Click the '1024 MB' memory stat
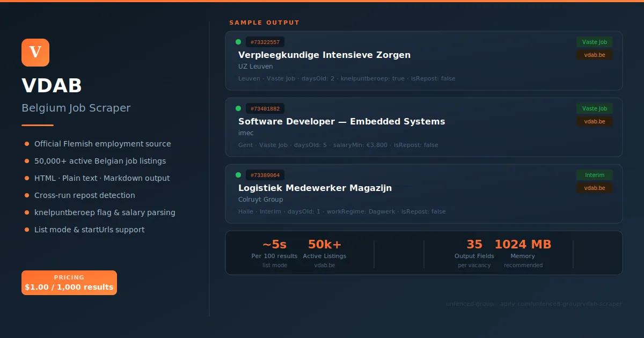The height and width of the screenshot is (338, 644). point(522,244)
